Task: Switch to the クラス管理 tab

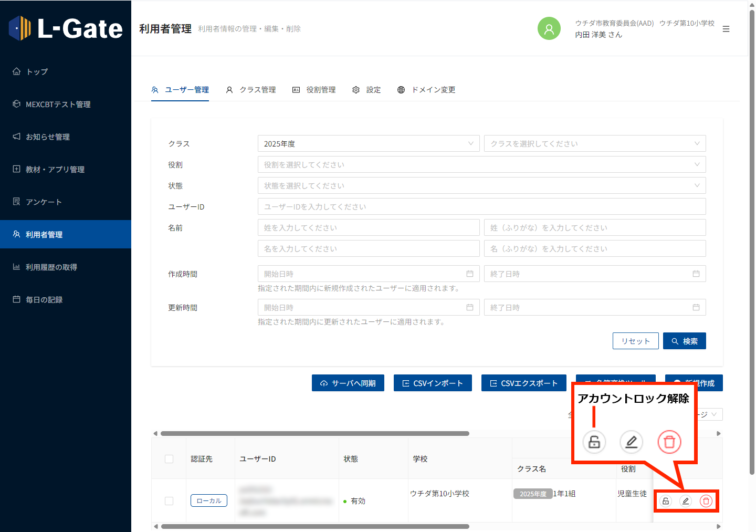Action: click(251, 90)
